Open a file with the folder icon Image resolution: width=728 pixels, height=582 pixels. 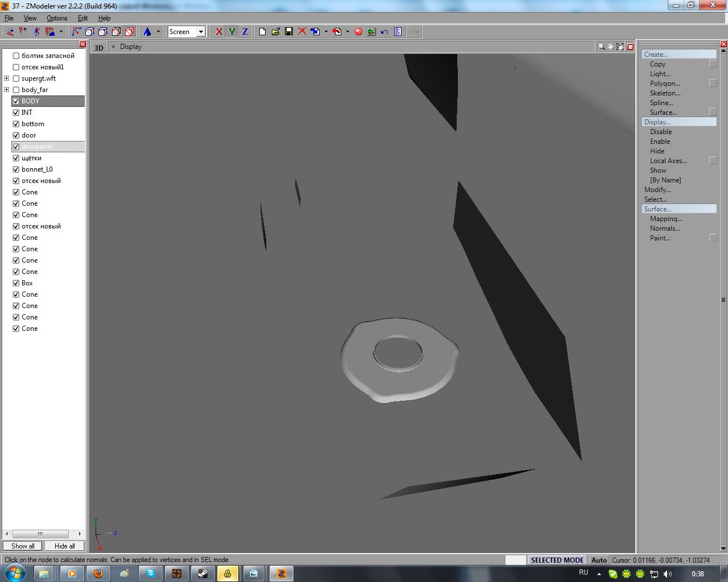[x=276, y=32]
